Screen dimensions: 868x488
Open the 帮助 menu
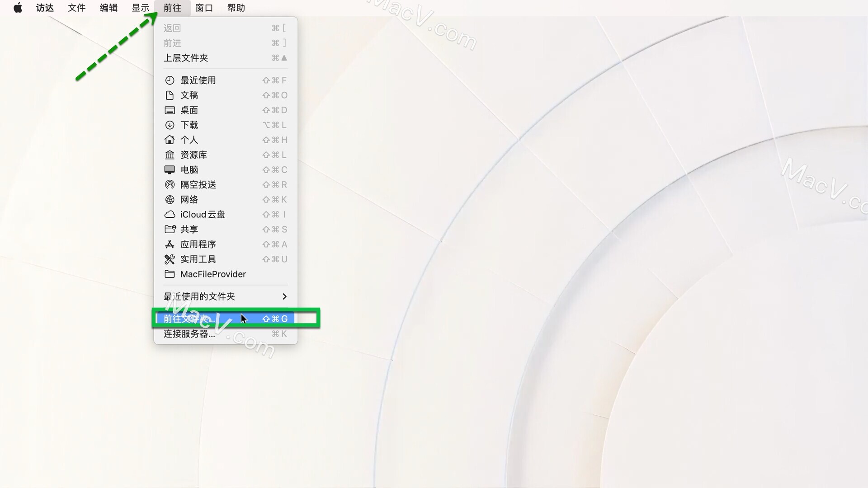point(236,8)
